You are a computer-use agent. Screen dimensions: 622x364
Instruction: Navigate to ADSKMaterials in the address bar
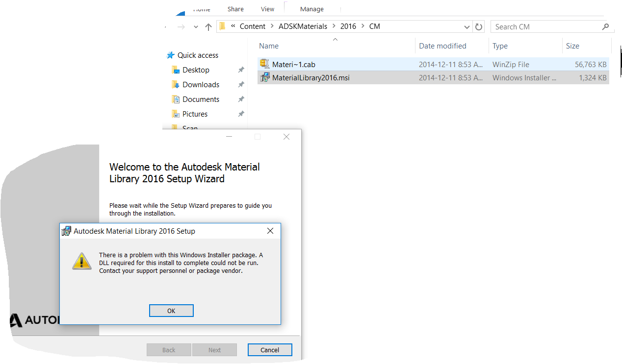tap(303, 26)
